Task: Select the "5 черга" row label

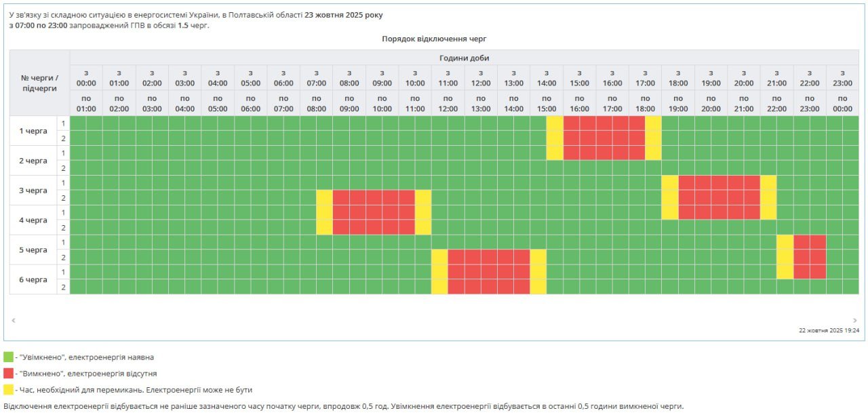Action: coord(33,250)
